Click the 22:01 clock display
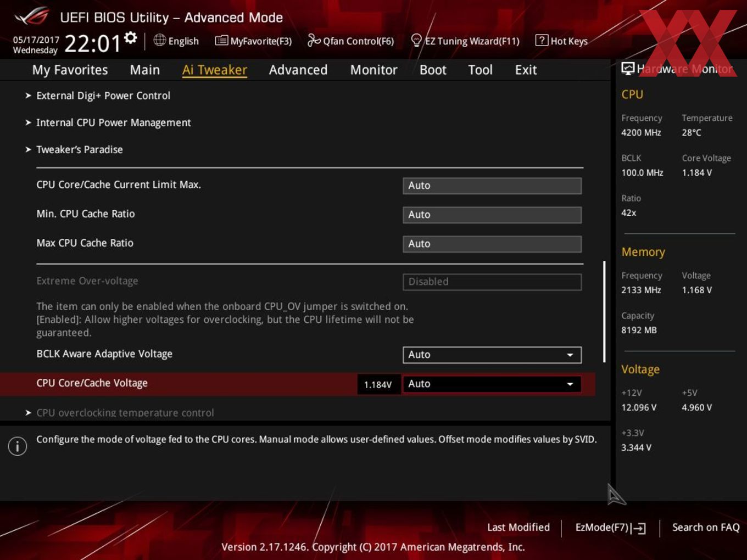 click(92, 43)
